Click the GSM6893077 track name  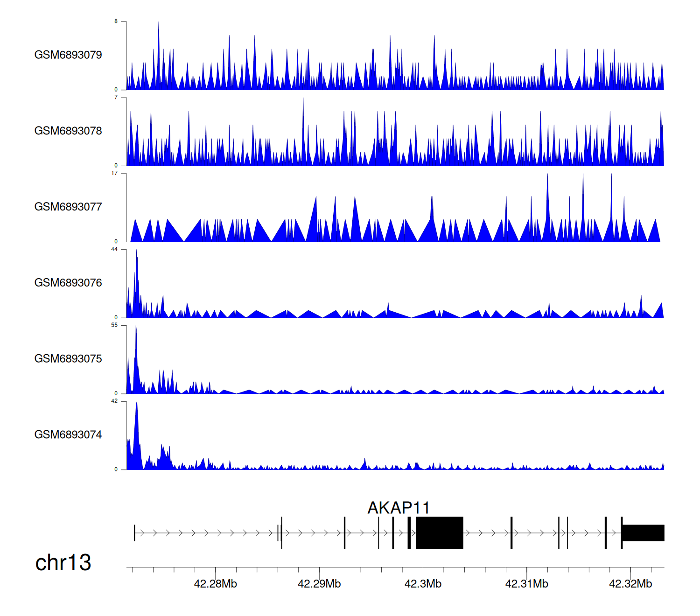click(x=68, y=207)
